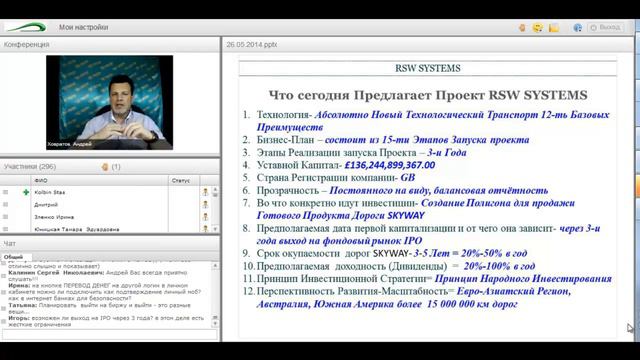Screen dimensions: 640x360
Task: Click the marker beside Татьяна's chat message
Action: 4,309
